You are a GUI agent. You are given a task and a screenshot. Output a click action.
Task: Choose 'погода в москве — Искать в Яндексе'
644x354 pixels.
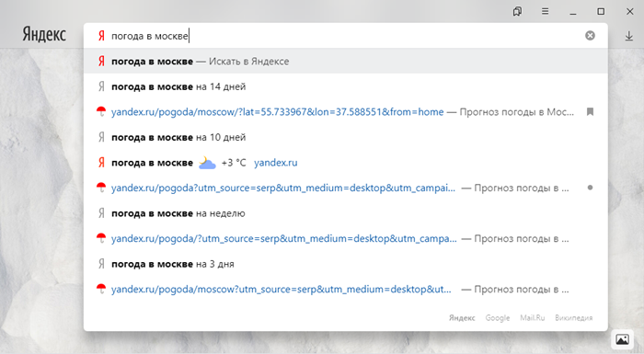345,62
